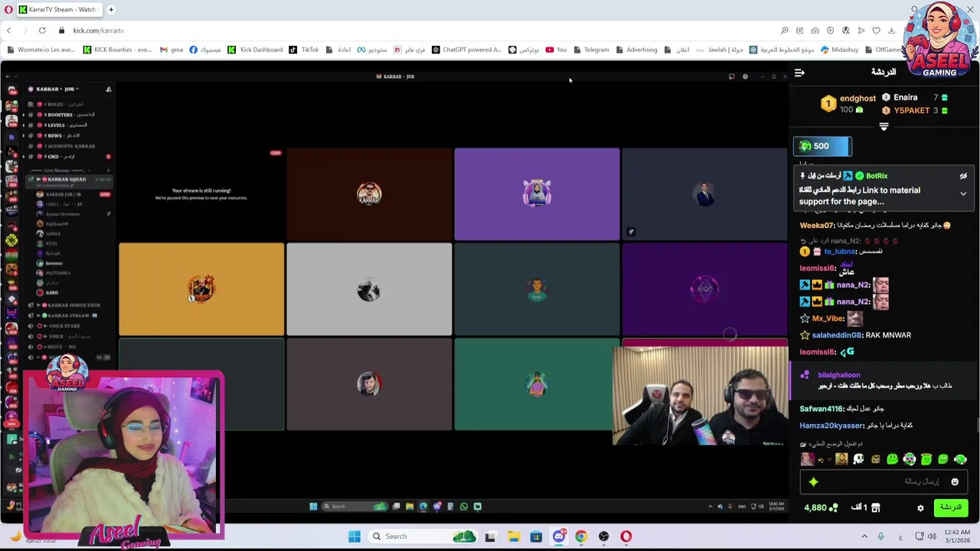Click username bilalghalioon in chat

tap(838, 375)
